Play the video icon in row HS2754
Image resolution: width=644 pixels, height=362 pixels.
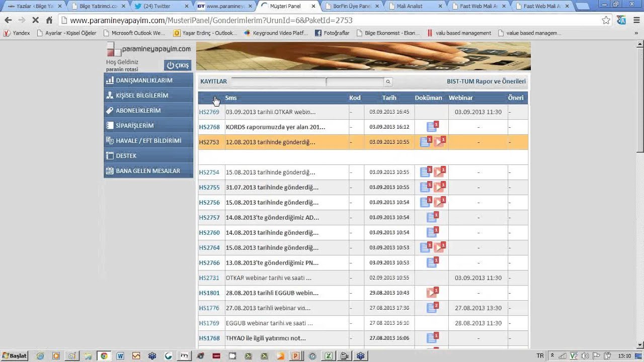point(440,172)
